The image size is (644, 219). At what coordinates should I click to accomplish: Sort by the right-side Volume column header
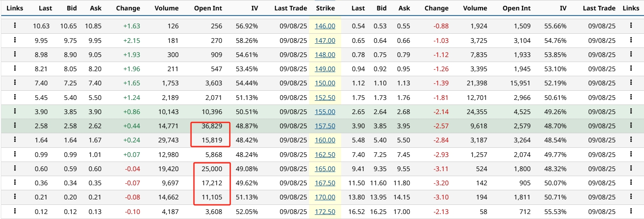(475, 8)
